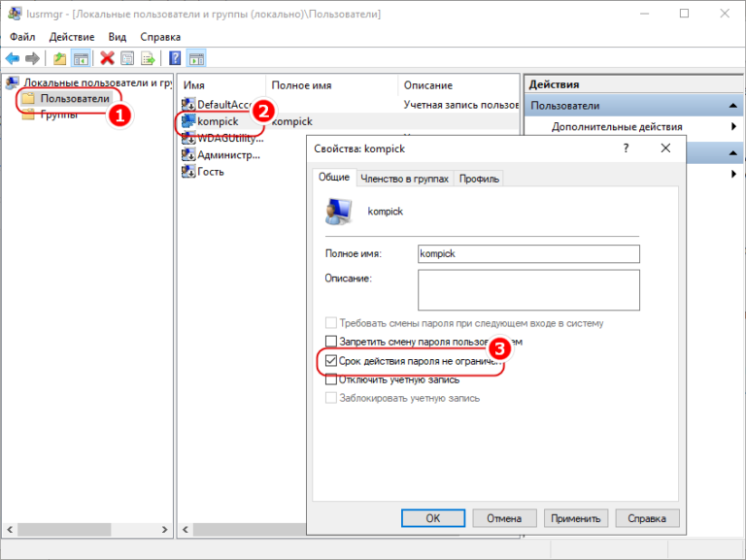This screenshot has width=746, height=560.
Task: Uncheck 'Срок действия пароля не ограничен'
Action: [x=331, y=360]
